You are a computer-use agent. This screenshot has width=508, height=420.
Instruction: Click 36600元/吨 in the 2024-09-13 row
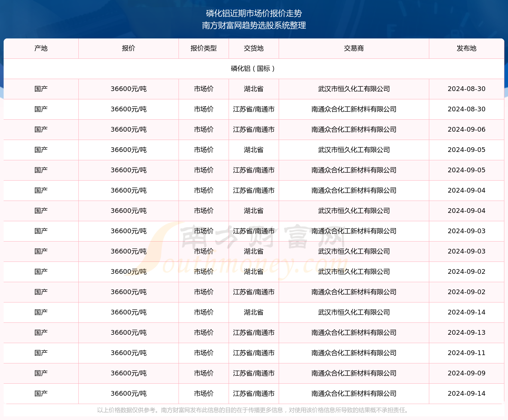click(x=128, y=333)
